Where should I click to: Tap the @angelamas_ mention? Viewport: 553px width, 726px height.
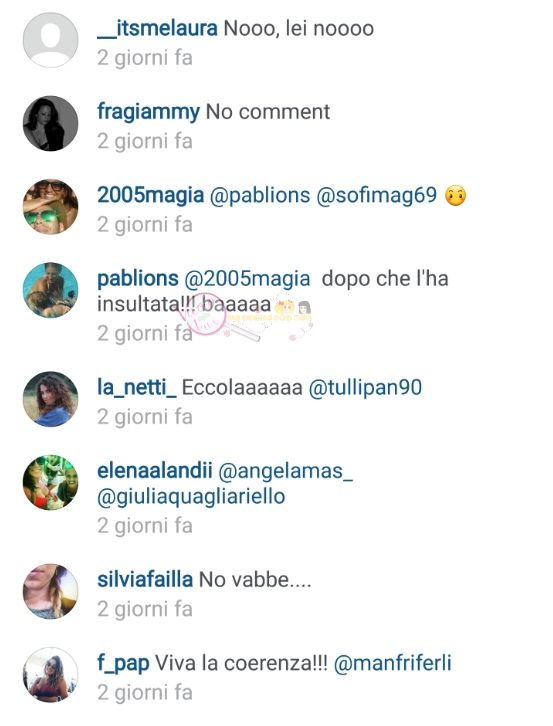pyautogui.click(x=285, y=471)
